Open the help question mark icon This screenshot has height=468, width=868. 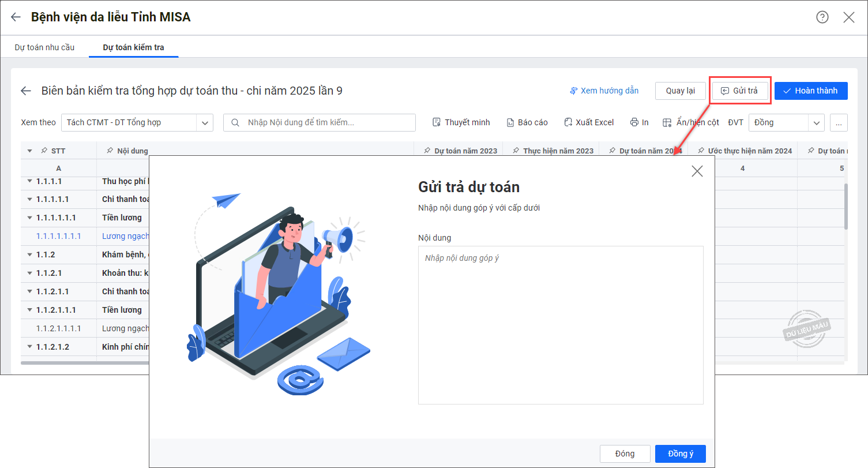tap(822, 17)
